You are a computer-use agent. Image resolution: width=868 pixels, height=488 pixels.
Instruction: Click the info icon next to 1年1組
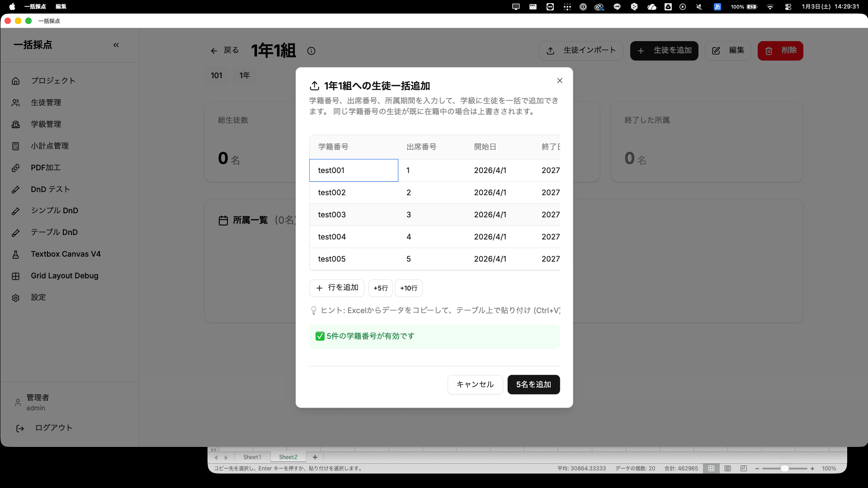tap(311, 51)
